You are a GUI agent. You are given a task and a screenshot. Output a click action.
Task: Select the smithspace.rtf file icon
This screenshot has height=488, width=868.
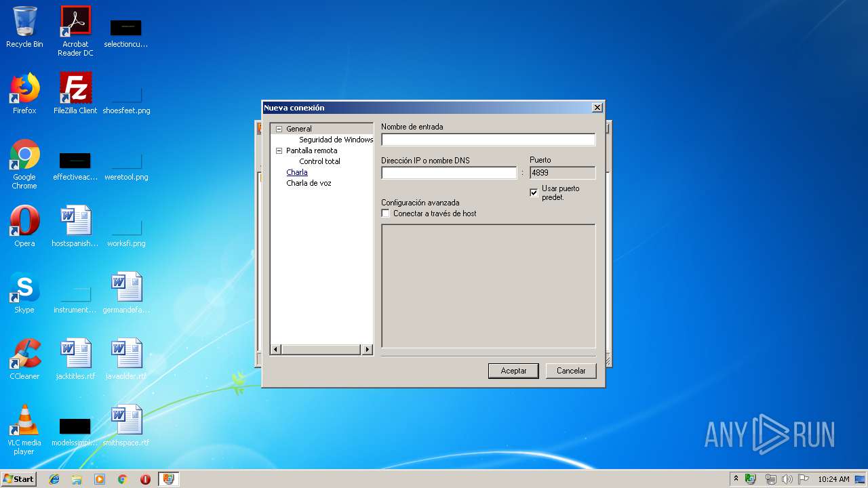pos(126,426)
